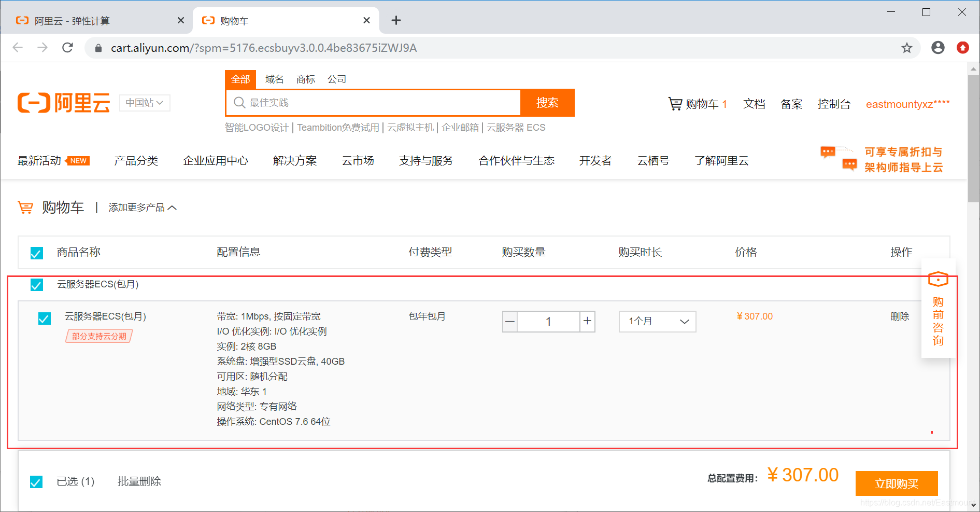Toggle the 已选 (1) checkbox
980x512 pixels.
(x=36, y=482)
